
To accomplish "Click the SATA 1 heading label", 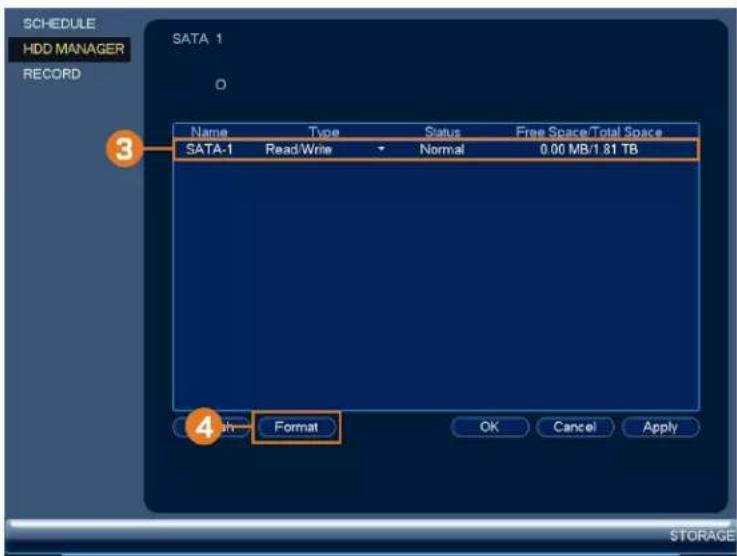I will coord(197,39).
